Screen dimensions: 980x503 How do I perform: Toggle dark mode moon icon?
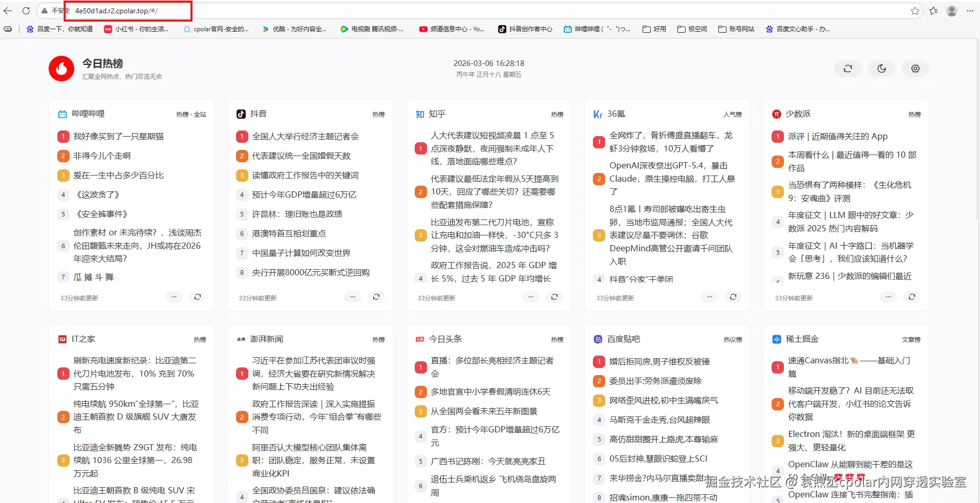pyautogui.click(x=882, y=69)
